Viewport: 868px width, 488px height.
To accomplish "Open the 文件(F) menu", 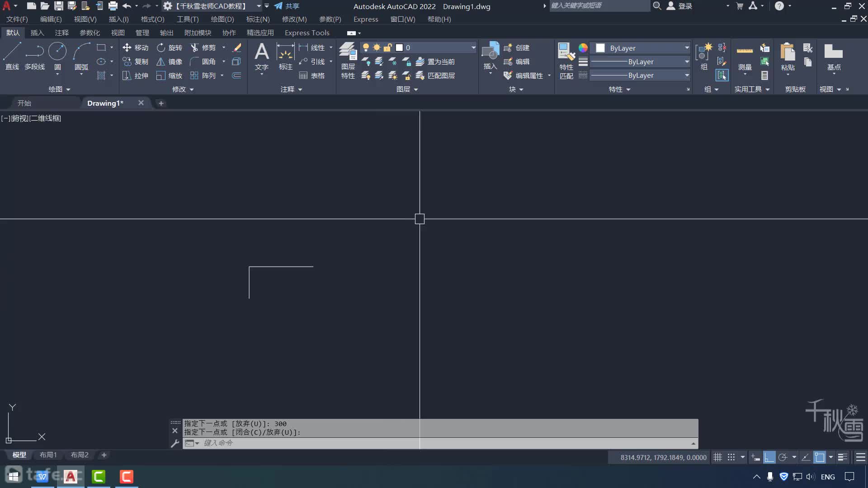I will [17, 19].
